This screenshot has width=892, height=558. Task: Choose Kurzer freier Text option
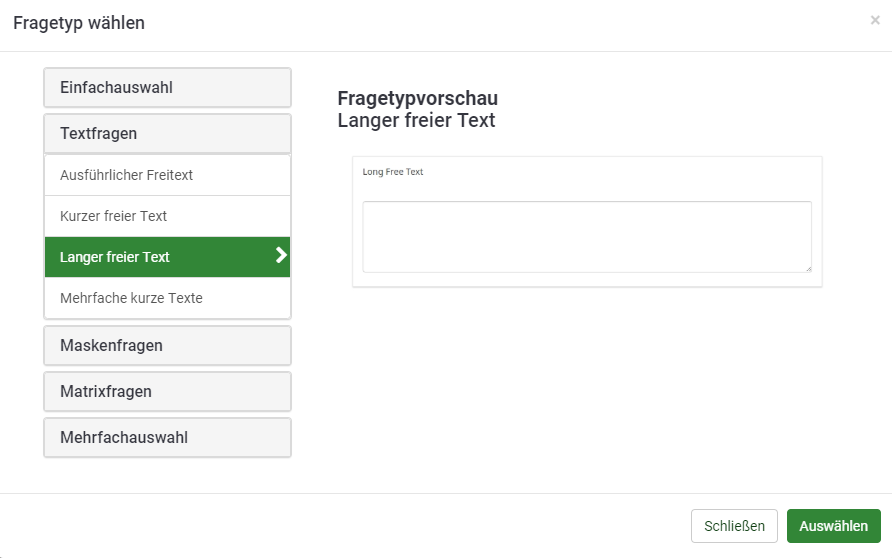(x=167, y=216)
